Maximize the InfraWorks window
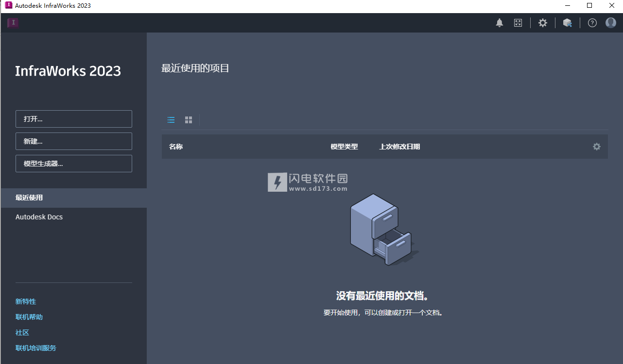The height and width of the screenshot is (364, 623). click(x=589, y=6)
